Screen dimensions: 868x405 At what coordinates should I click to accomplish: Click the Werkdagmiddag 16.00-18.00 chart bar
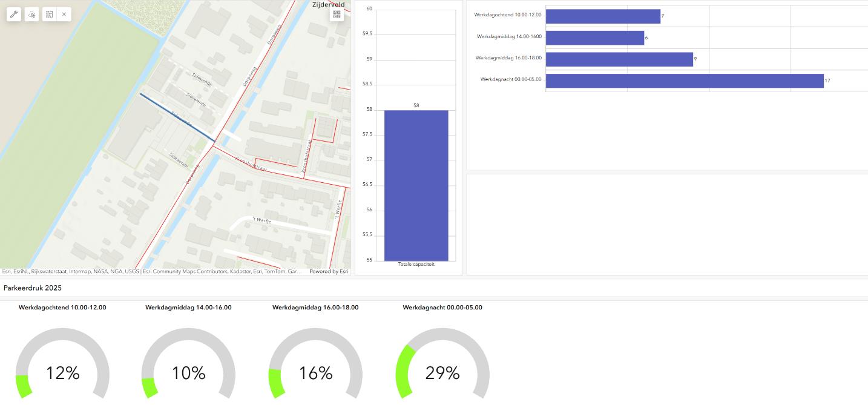coord(619,59)
